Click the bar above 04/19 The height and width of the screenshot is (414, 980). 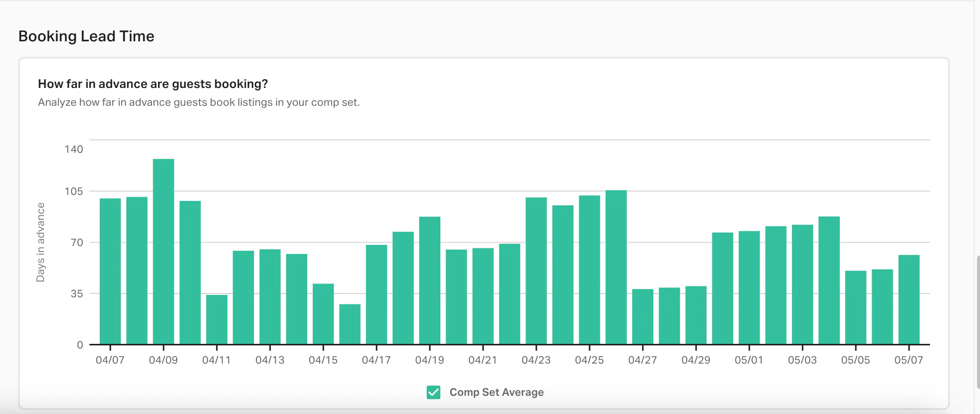pyautogui.click(x=430, y=281)
